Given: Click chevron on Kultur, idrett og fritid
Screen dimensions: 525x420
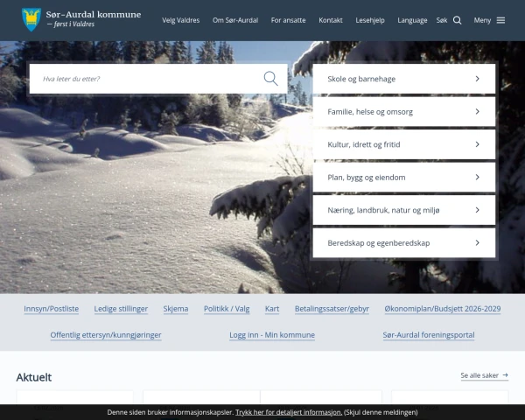Looking at the screenshot, I should pyautogui.click(x=477, y=144).
